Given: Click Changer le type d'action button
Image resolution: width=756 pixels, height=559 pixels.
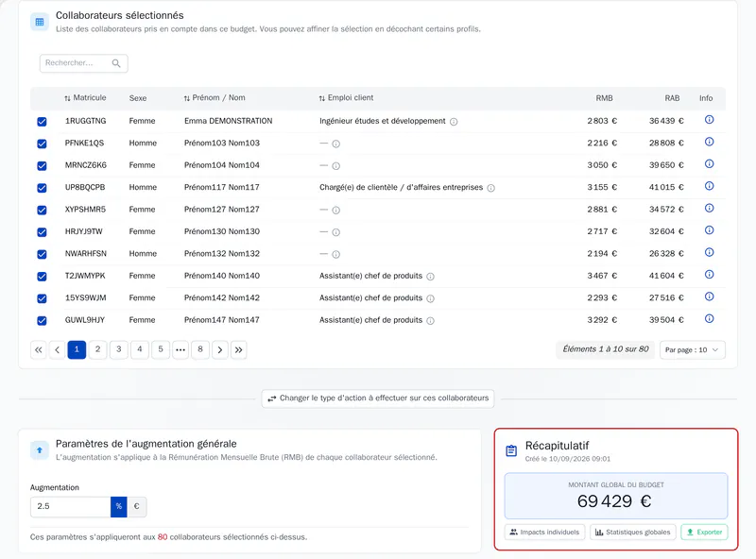Looking at the screenshot, I should click(378, 398).
